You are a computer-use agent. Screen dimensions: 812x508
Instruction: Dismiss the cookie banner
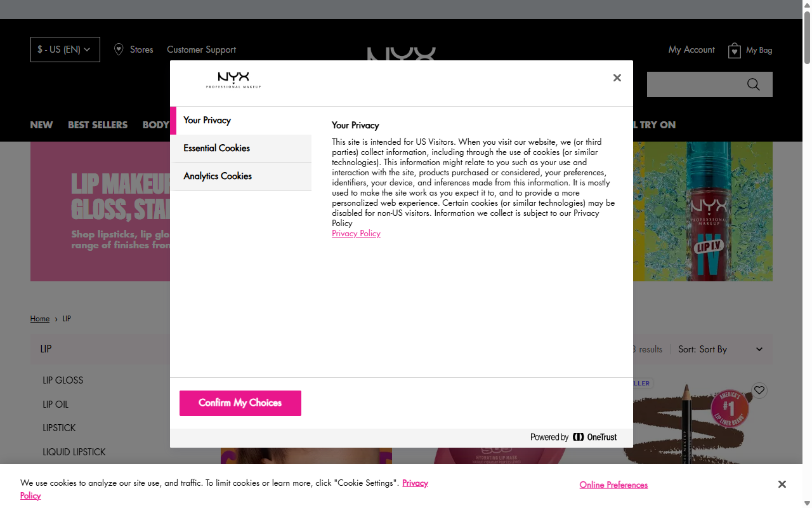coord(782,485)
